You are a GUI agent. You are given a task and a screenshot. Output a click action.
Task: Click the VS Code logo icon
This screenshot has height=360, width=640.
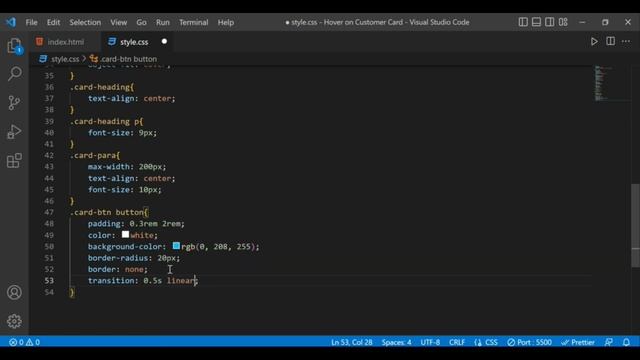click(x=11, y=22)
